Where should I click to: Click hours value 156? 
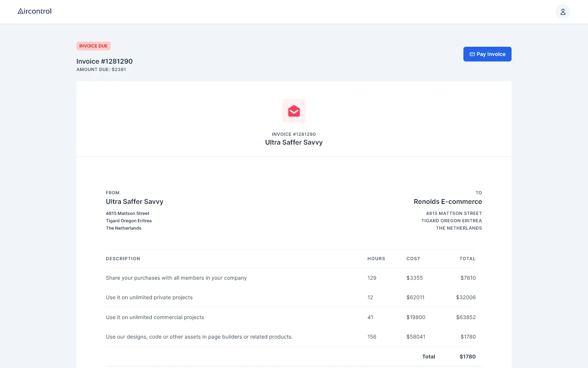click(372, 337)
